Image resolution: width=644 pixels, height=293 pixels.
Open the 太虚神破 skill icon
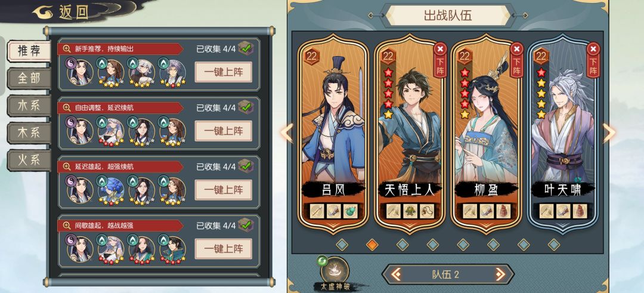[335, 270]
